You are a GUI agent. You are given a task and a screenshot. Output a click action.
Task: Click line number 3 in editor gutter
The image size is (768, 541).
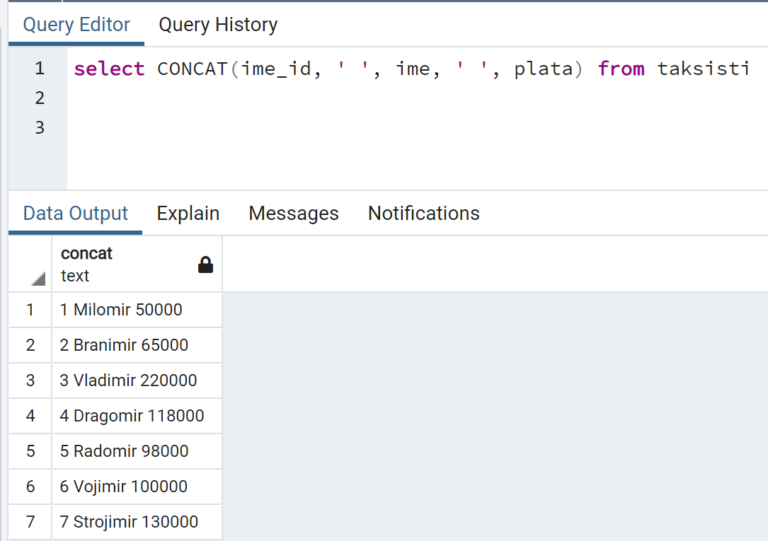(40, 127)
